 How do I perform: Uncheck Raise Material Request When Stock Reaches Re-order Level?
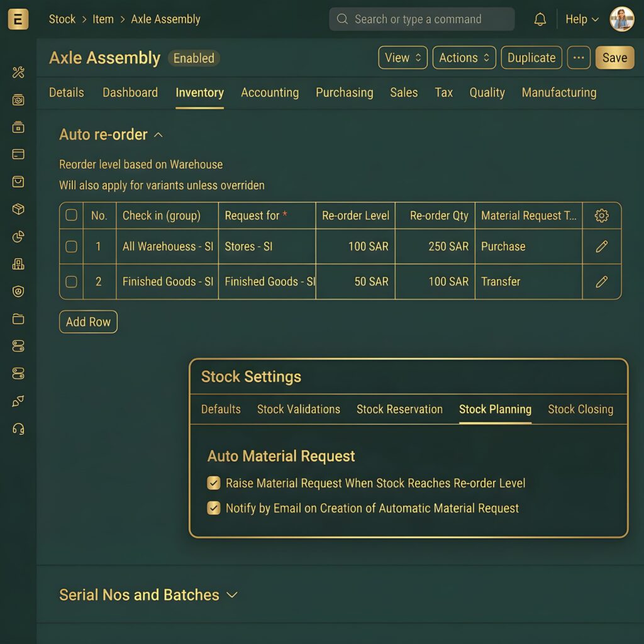[x=214, y=483]
